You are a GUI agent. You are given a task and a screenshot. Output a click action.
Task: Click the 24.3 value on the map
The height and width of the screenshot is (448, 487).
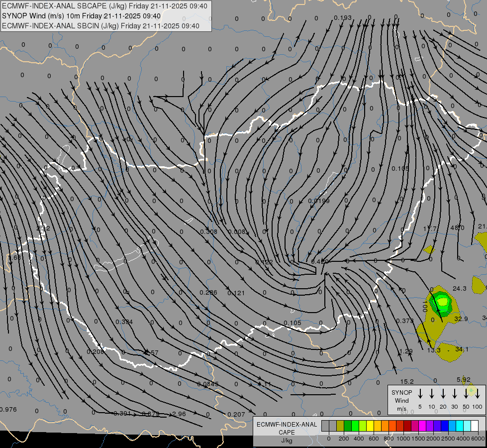click(x=459, y=289)
